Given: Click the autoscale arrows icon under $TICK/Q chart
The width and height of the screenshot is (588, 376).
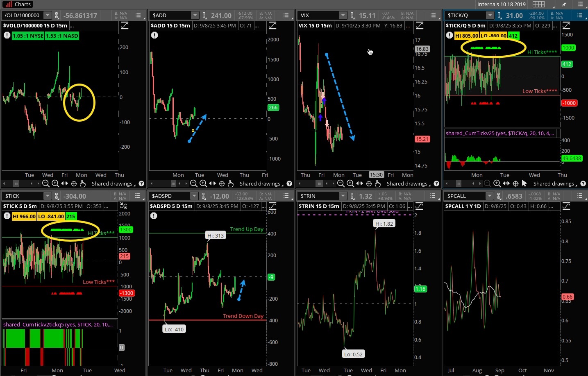Looking at the screenshot, I should point(506,183).
